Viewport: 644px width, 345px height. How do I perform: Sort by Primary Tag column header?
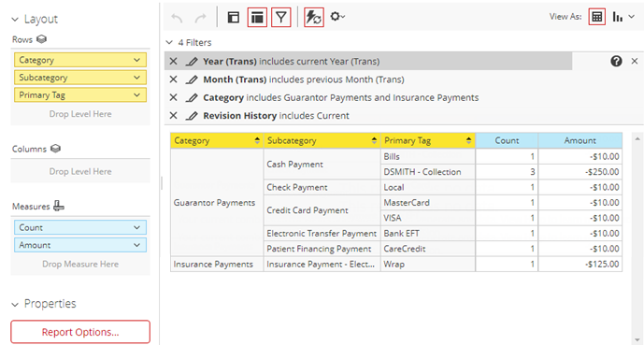point(428,140)
